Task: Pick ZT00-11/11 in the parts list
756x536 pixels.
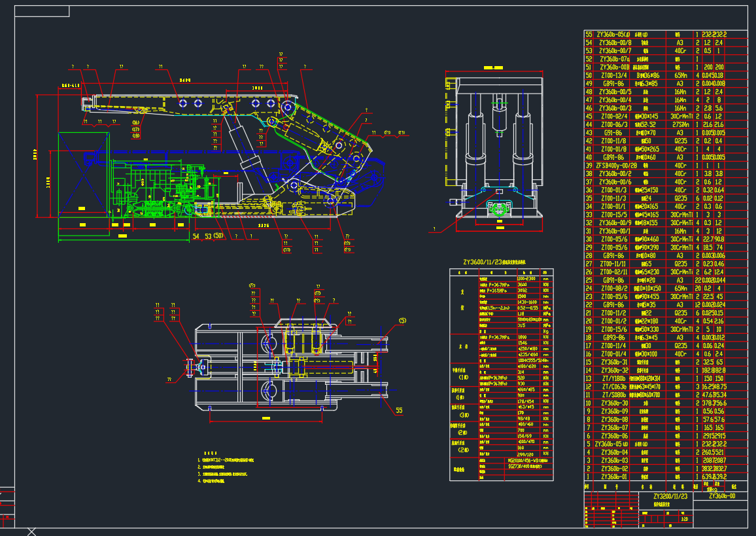Action: (x=614, y=264)
